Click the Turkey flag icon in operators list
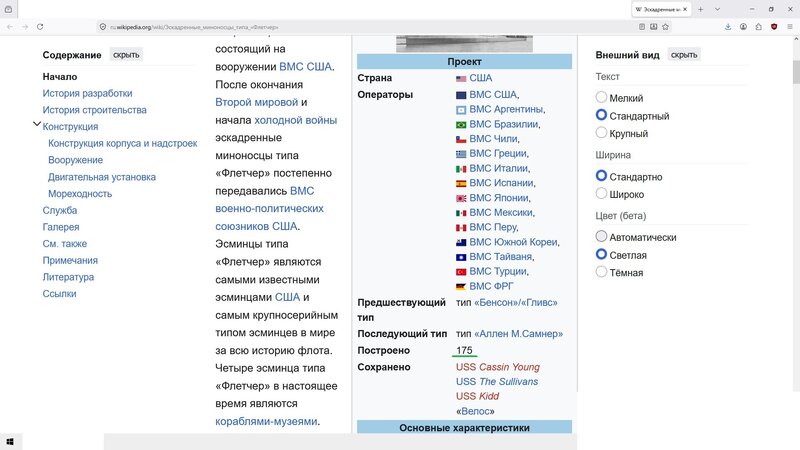The image size is (800, 450). tap(461, 272)
